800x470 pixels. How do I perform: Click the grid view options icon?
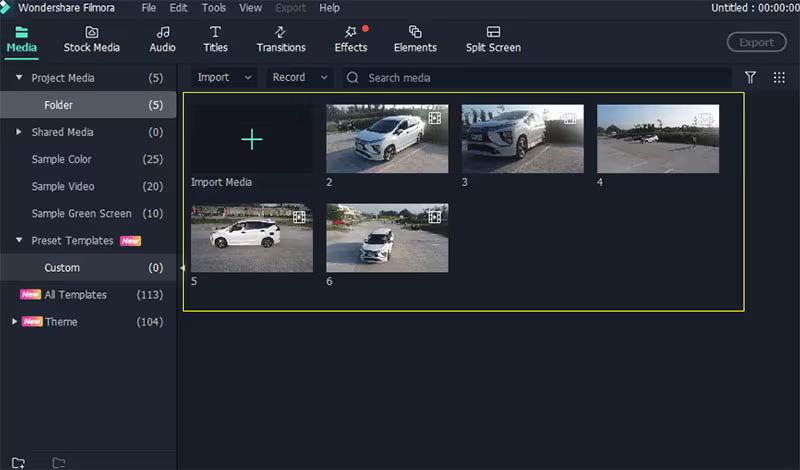pyautogui.click(x=779, y=78)
